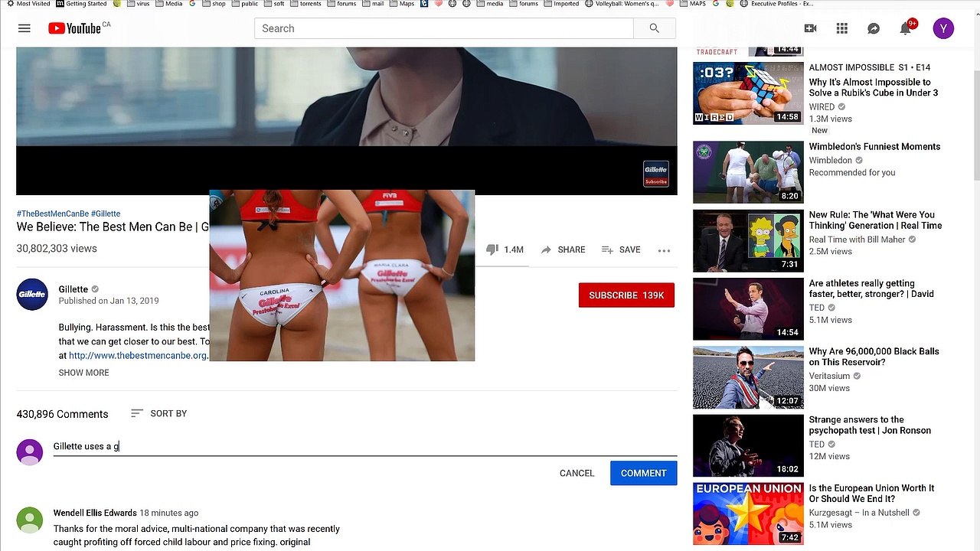Open the notifications bell
The height and width of the screenshot is (551, 980).
(x=905, y=28)
